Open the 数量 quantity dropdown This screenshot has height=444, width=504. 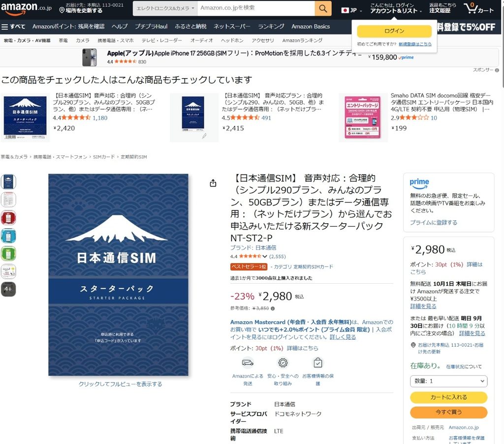pyautogui.click(x=449, y=381)
